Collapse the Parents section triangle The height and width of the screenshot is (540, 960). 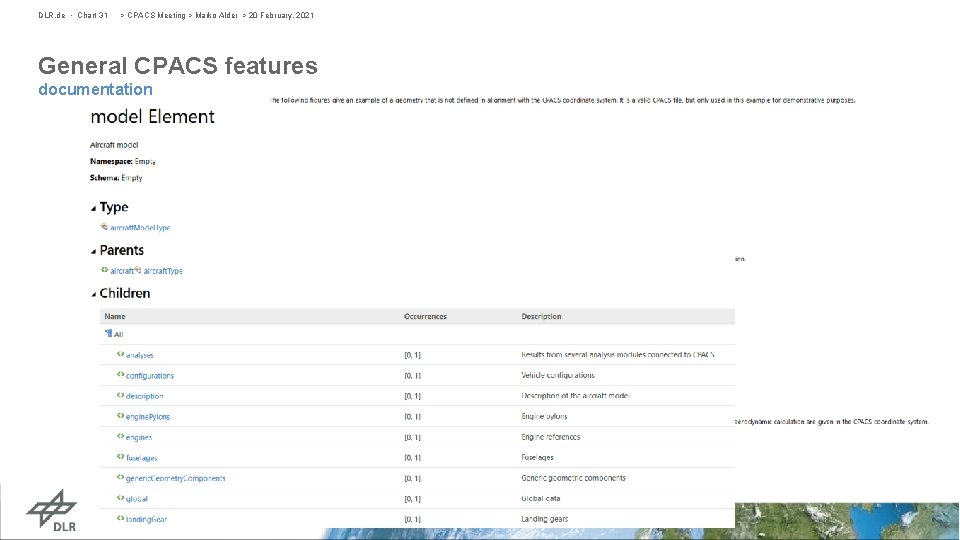tap(94, 252)
